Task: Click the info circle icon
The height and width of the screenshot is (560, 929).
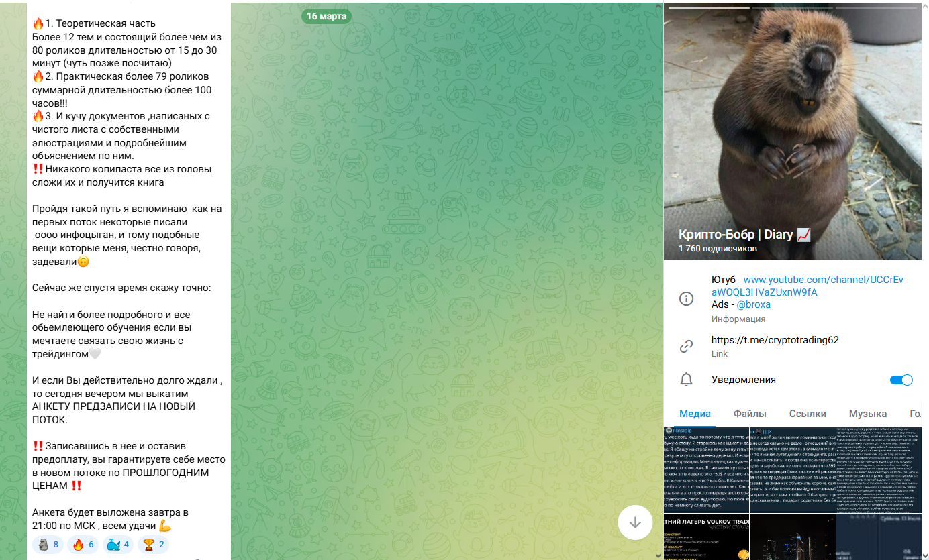Action: (x=686, y=299)
